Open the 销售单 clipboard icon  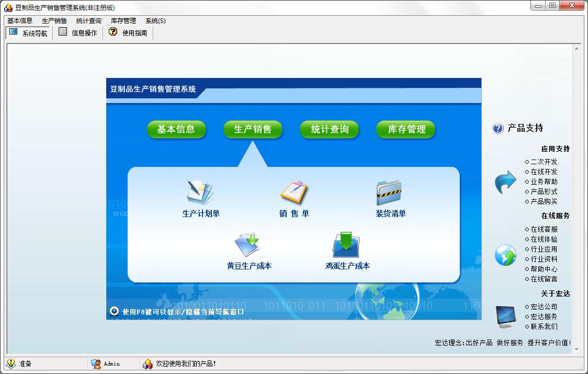pyautogui.click(x=294, y=192)
